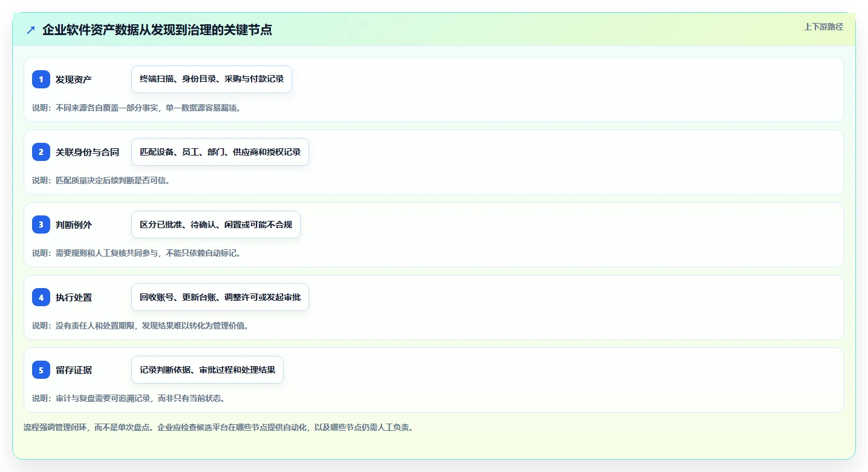Click the 记录判断依据、审批过程和处理结果 chip

click(207, 370)
